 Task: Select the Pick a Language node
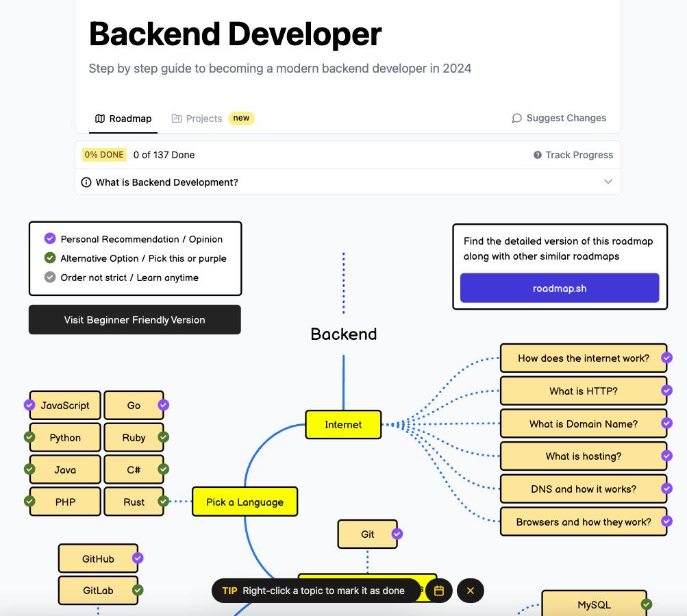[245, 502]
